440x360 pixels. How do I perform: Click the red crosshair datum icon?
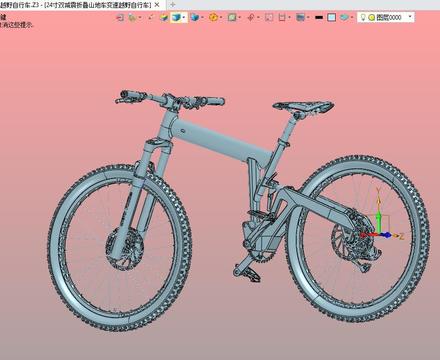pyautogui.click(x=251, y=17)
